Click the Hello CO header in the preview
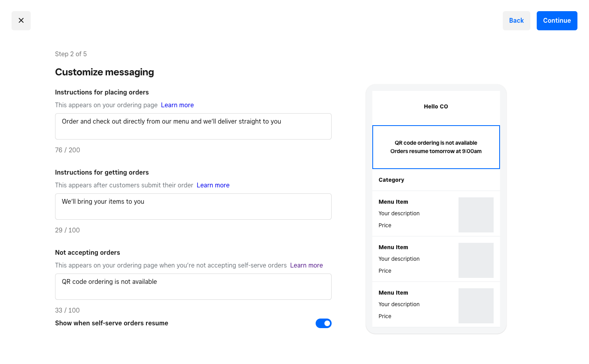The width and height of the screenshot is (589, 364). click(x=436, y=106)
